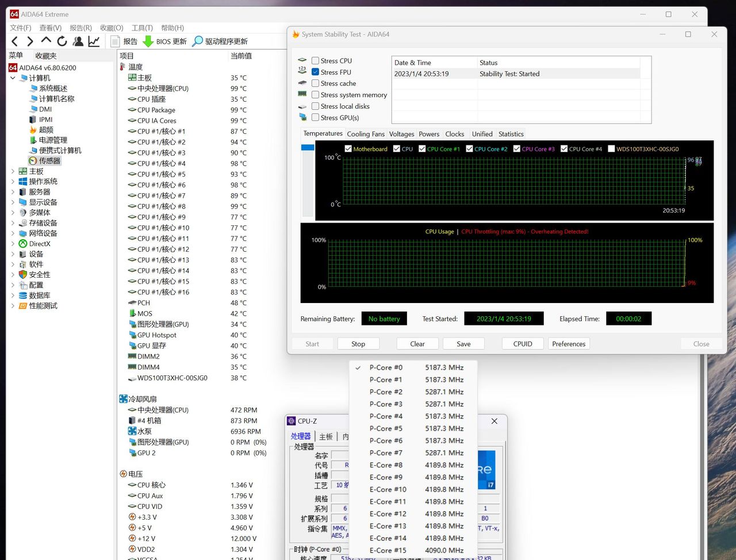Click the refresh icon in AIDA64 toolbar
736x560 pixels.
pyautogui.click(x=62, y=41)
